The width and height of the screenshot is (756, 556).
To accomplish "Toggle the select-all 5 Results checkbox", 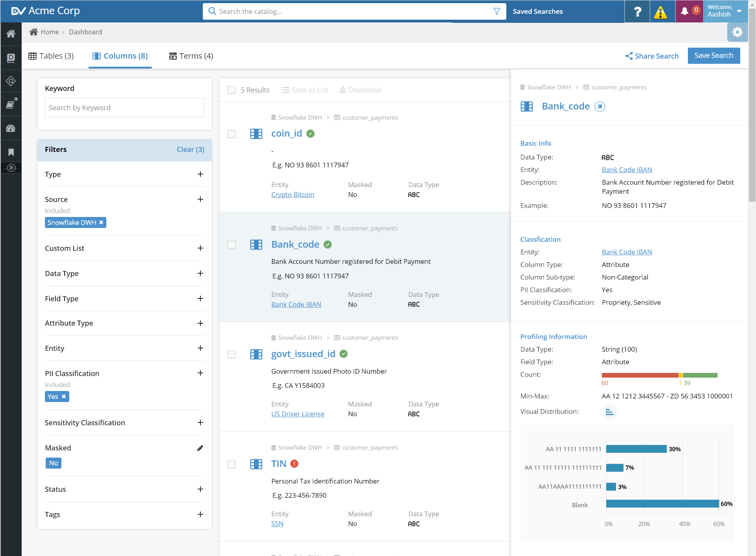I will [232, 90].
